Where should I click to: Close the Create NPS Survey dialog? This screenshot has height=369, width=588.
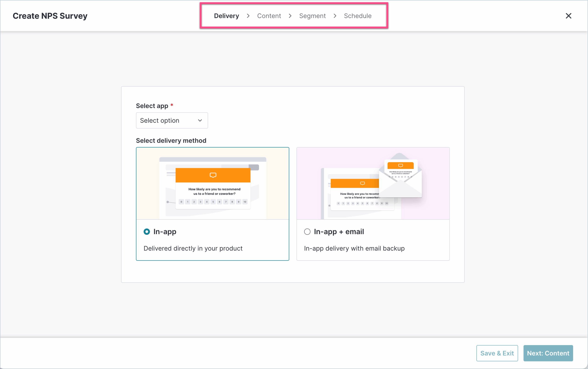[568, 16]
